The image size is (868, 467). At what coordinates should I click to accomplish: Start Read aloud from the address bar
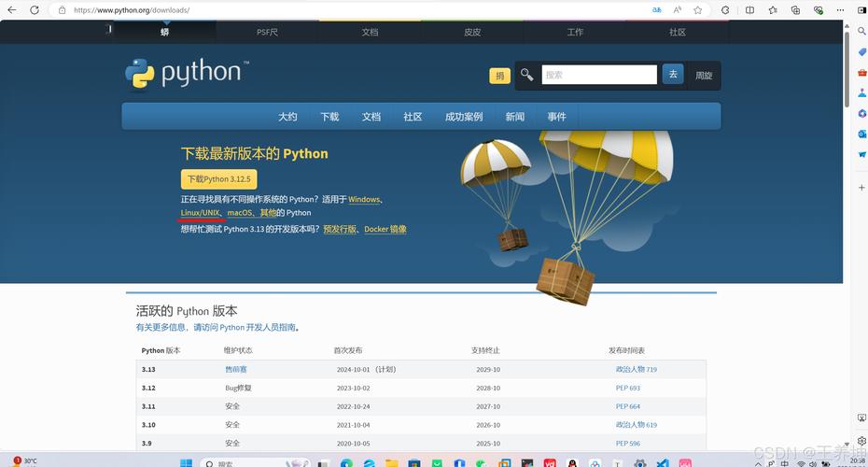point(677,10)
